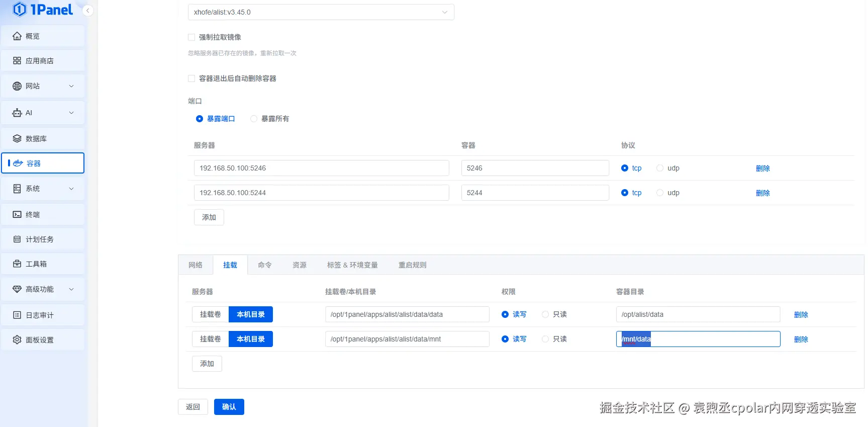Click the 面板设置 gear icon
Image resolution: width=868 pixels, height=427 pixels.
point(17,340)
